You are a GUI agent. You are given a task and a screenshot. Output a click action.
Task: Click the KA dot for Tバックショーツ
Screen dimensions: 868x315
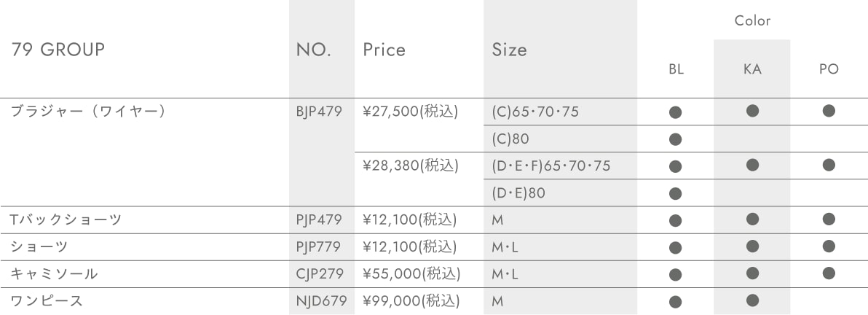[751, 219]
